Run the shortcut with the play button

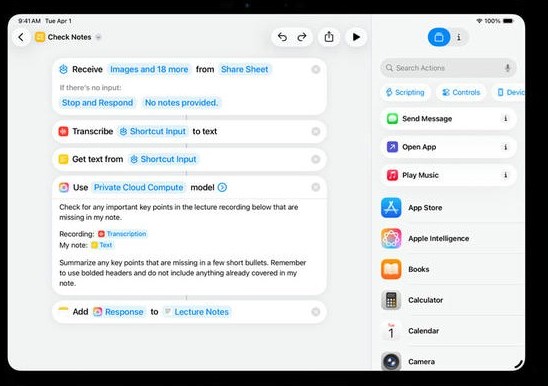coord(356,37)
